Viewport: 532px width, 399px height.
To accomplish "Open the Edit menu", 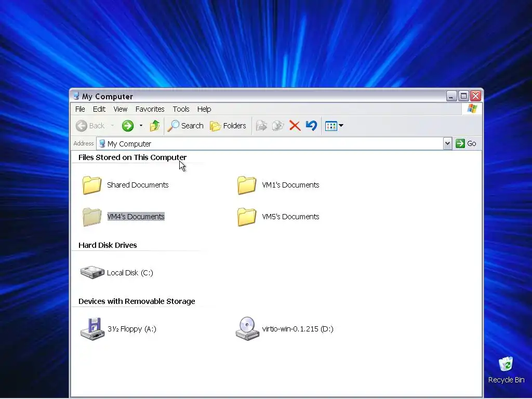I will point(99,109).
